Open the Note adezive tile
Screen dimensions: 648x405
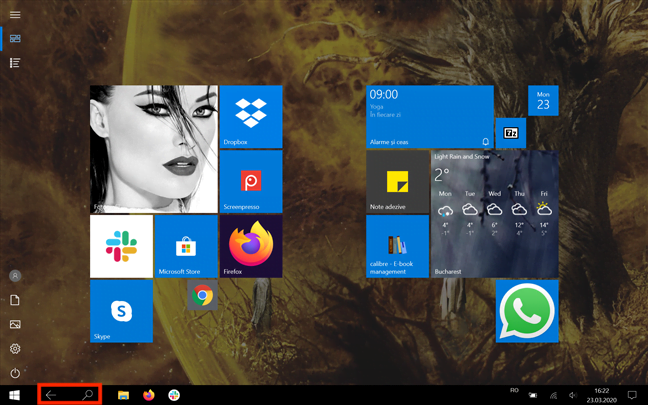[398, 181]
